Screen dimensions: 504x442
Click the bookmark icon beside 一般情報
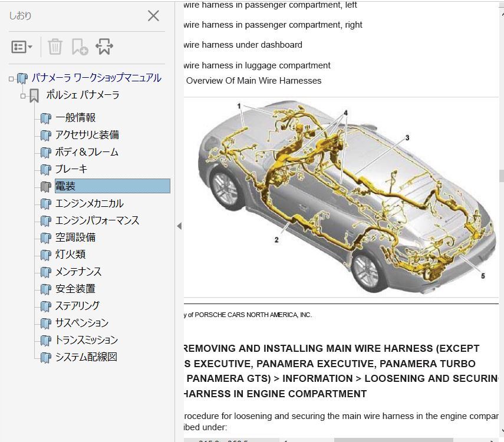pos(45,118)
